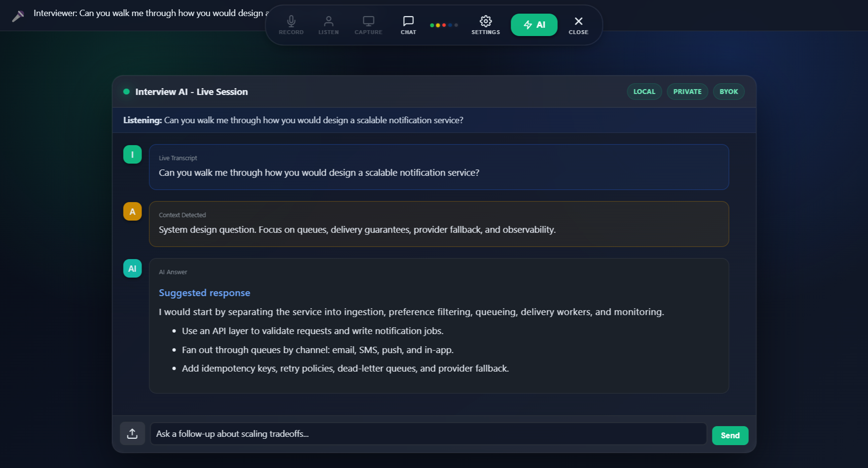The width and height of the screenshot is (868, 468).
Task: Select the 'Suggested response' heading
Action: [x=204, y=293]
